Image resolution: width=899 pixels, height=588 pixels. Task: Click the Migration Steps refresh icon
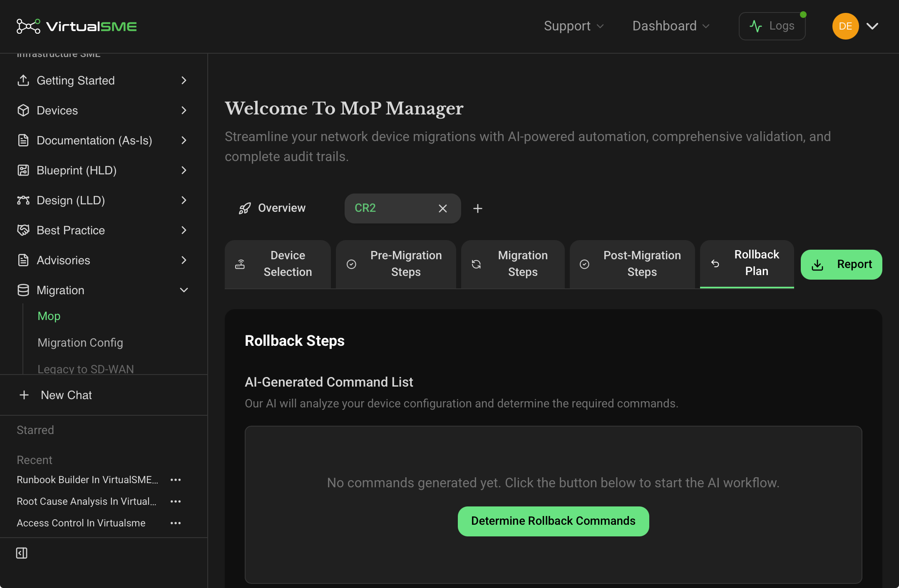pyautogui.click(x=476, y=264)
